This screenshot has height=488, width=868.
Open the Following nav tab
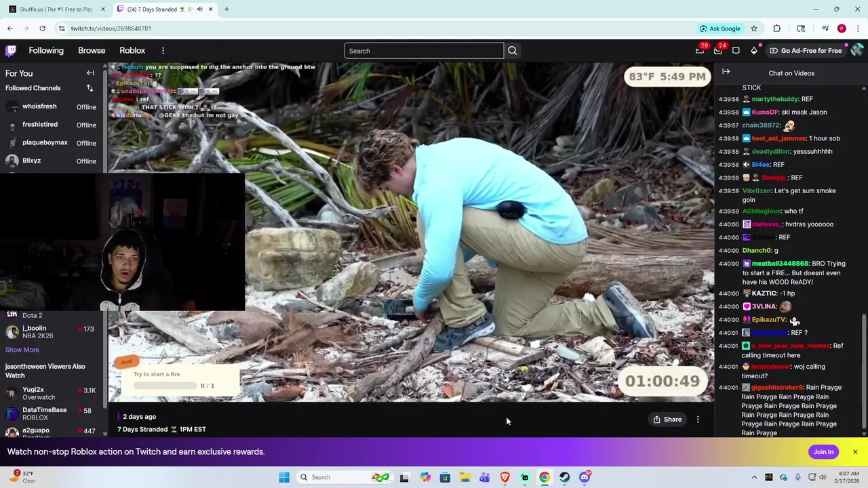(x=46, y=51)
